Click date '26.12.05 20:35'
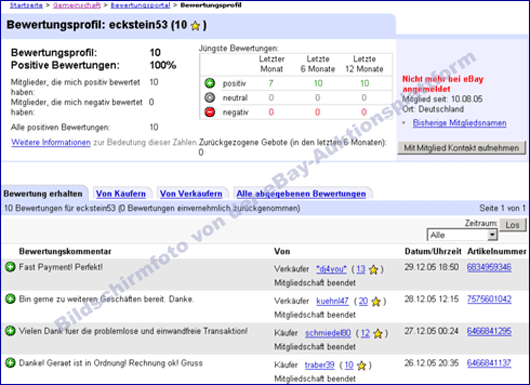The width and height of the screenshot is (530, 385). point(432,363)
